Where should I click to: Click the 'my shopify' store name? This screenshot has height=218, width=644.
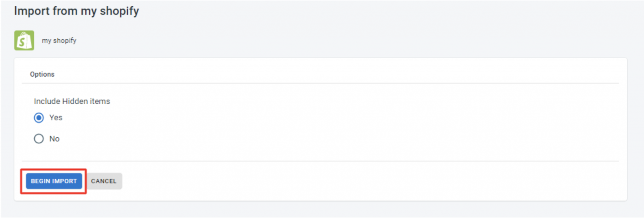59,41
